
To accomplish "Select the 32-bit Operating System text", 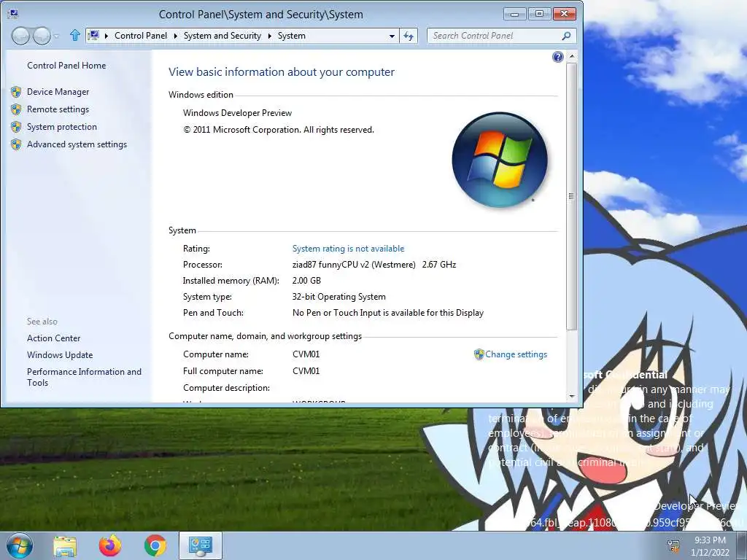I will pyautogui.click(x=338, y=297).
